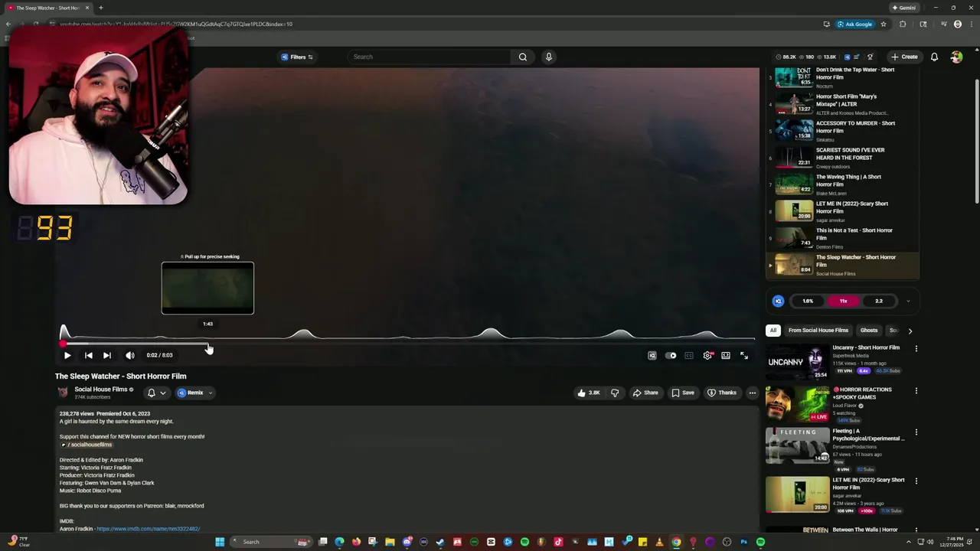980x551 pixels.
Task: Open the account avatar menu
Action: click(x=956, y=57)
